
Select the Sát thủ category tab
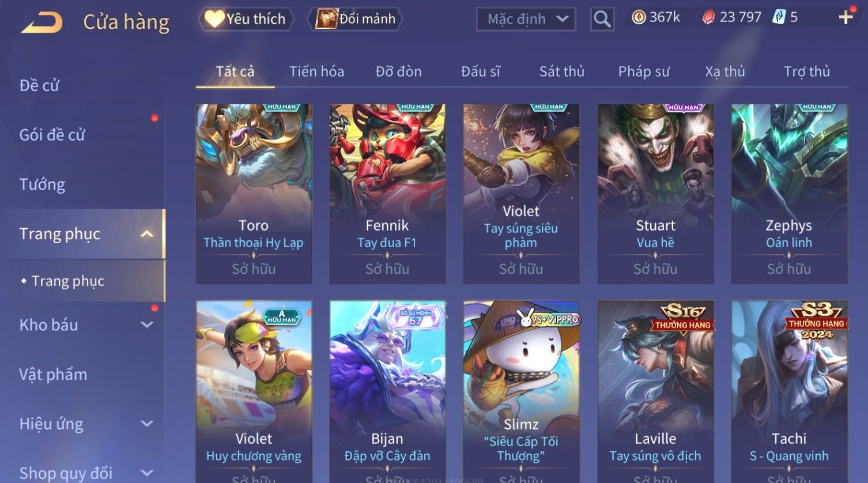click(561, 71)
